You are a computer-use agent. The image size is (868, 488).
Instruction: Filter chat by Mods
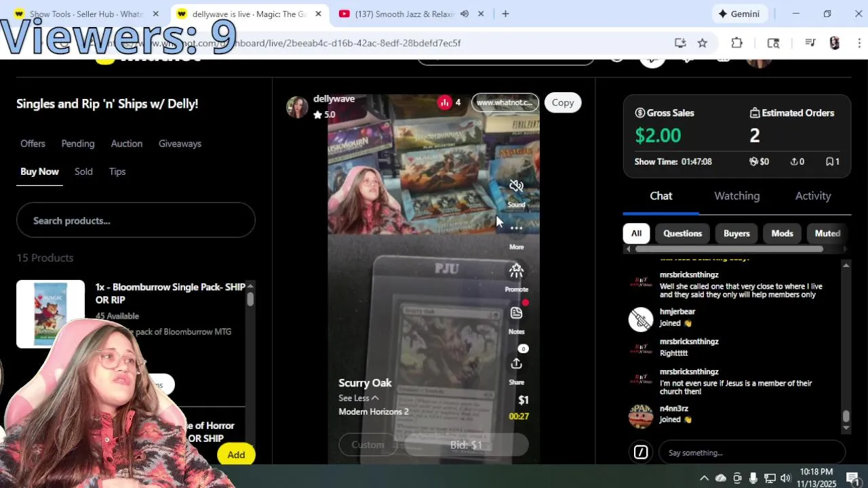(x=782, y=233)
